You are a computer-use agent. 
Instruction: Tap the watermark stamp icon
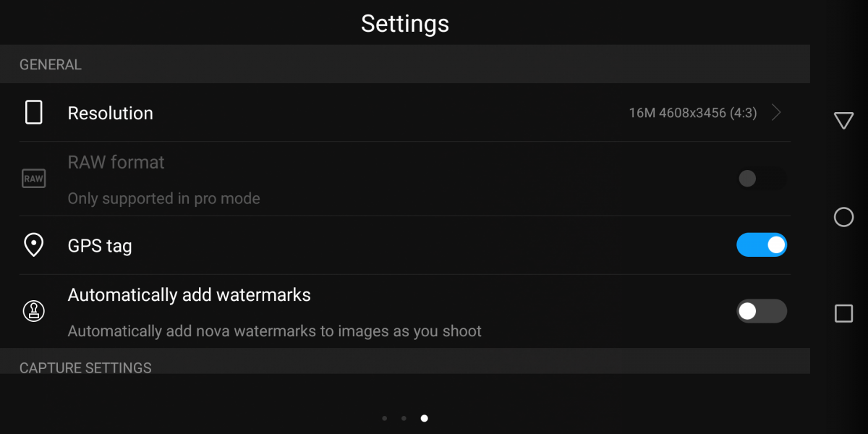point(33,312)
